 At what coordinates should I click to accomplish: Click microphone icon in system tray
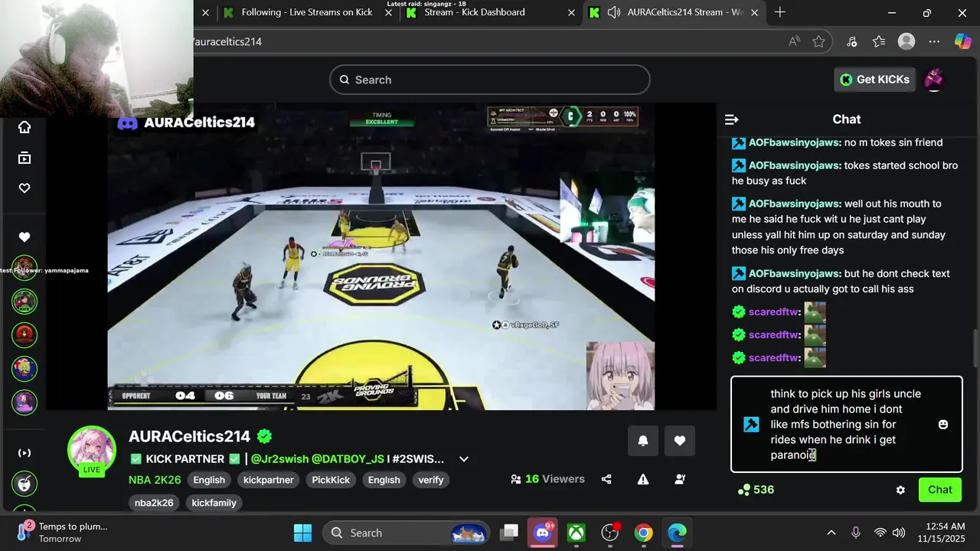tap(856, 533)
